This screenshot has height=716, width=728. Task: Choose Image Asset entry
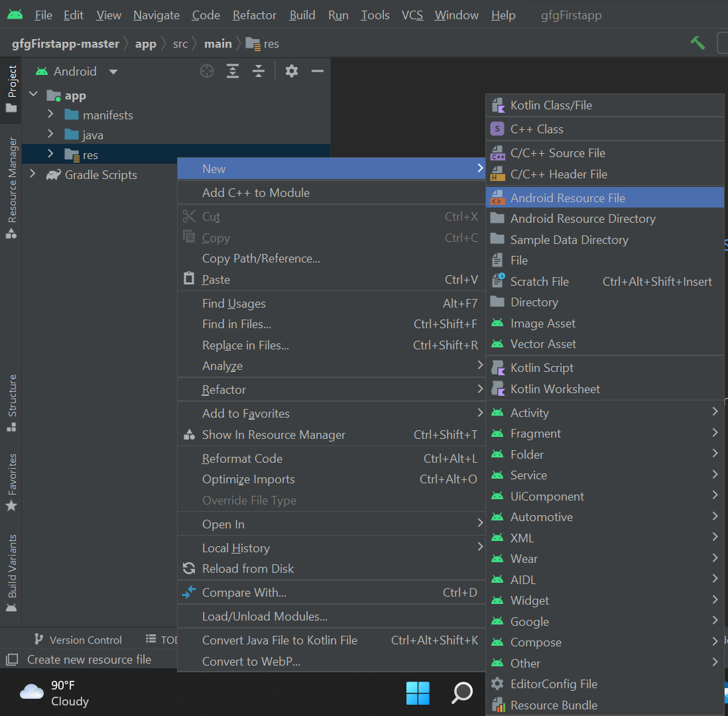(605, 323)
